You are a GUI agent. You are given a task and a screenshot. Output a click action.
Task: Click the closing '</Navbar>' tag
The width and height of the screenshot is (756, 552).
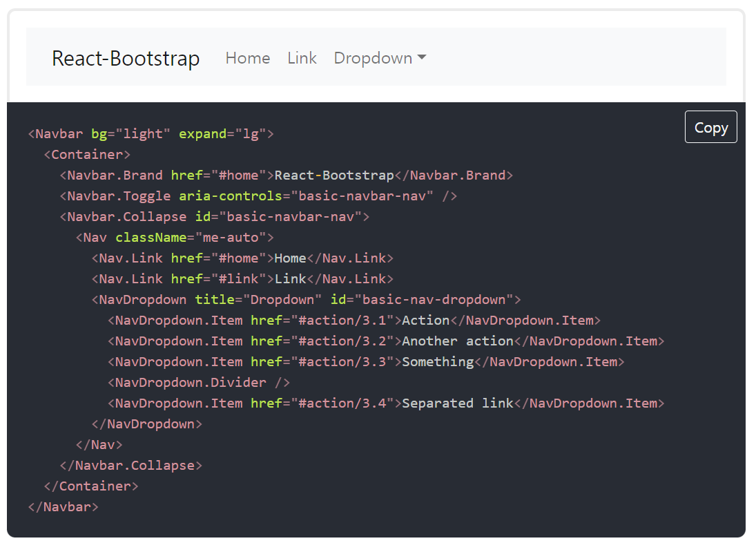coord(63,507)
